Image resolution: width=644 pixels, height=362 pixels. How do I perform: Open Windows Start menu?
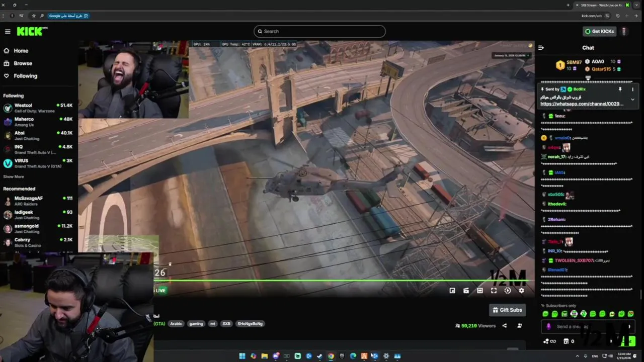[x=242, y=356]
